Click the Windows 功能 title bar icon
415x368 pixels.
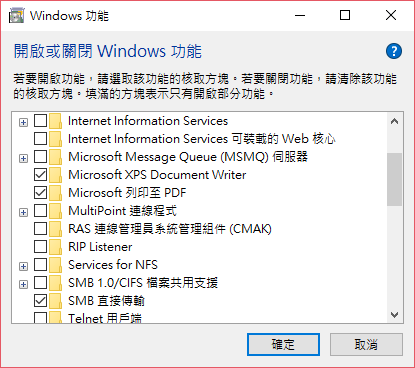16,16
